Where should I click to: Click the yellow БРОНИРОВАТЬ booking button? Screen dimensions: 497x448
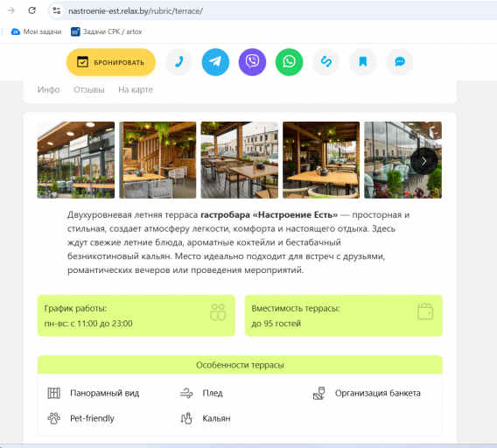111,62
